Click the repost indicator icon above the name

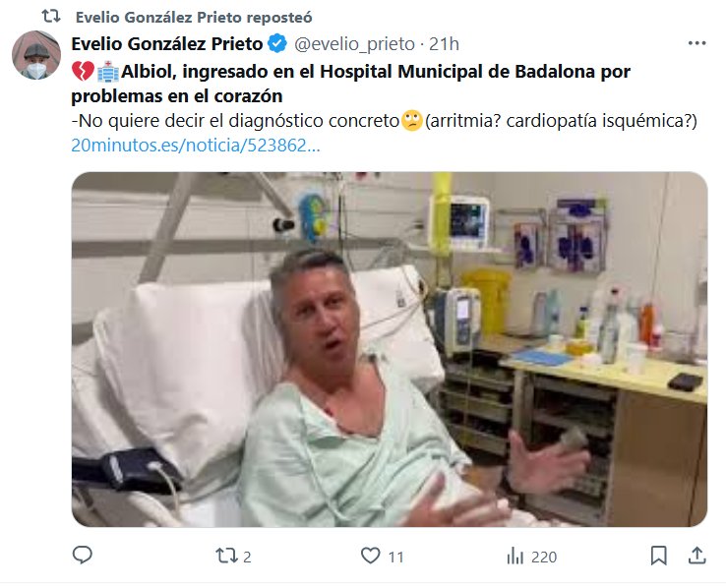(51, 17)
